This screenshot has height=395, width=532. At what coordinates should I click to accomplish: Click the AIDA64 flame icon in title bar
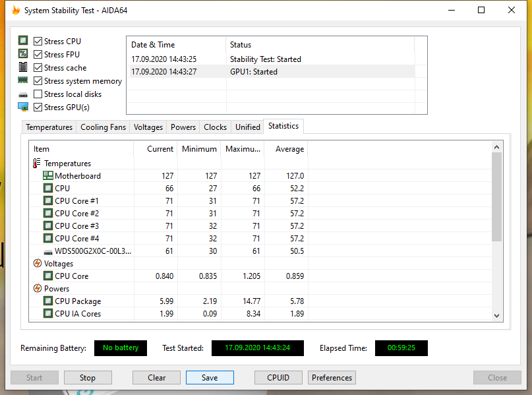click(x=16, y=10)
